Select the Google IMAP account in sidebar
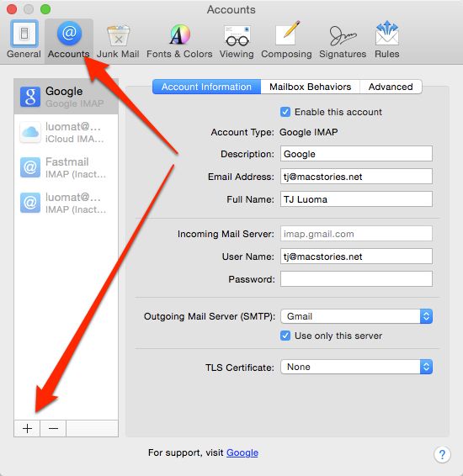 coord(66,97)
